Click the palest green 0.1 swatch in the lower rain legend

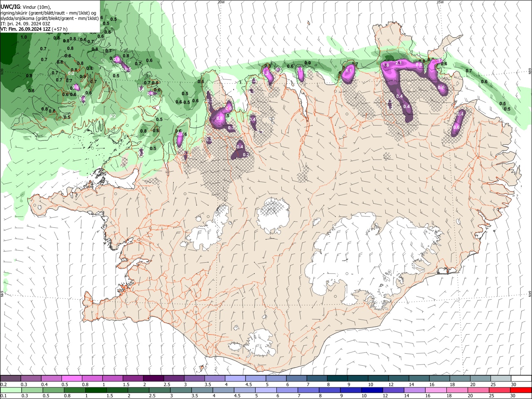11,390
